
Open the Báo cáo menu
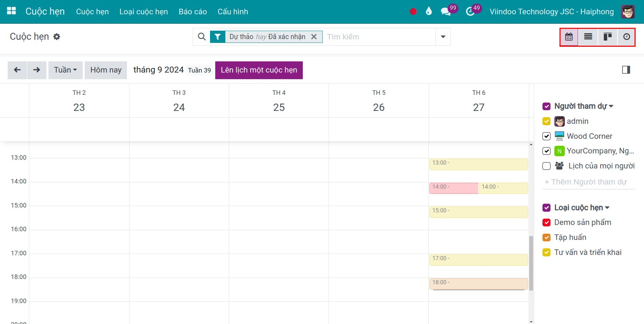click(x=193, y=12)
